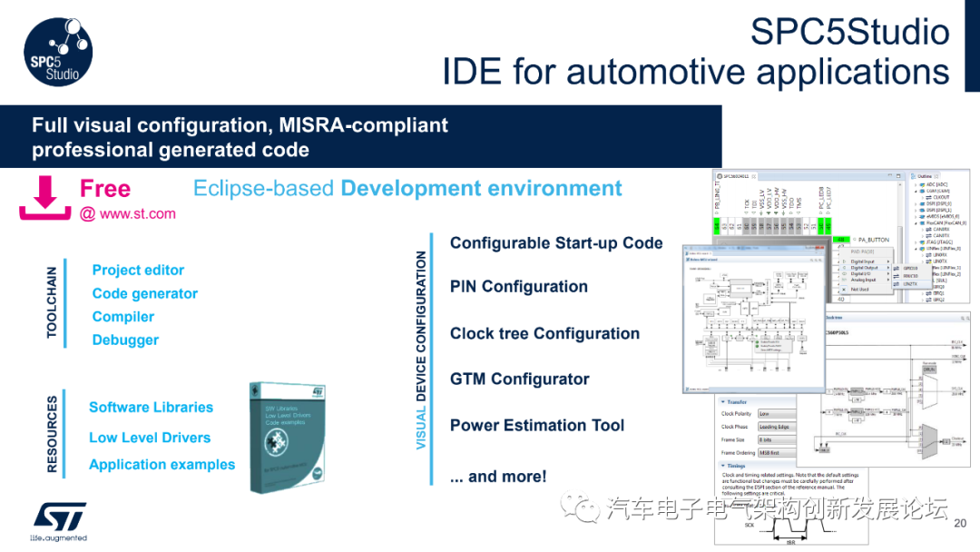
Task: Expand the ADC node in Outline
Action: 916,185
